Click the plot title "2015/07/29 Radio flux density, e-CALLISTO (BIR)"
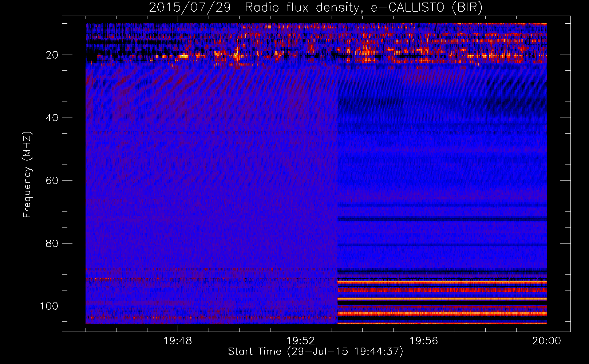This screenshot has height=364, width=589. coord(316,8)
